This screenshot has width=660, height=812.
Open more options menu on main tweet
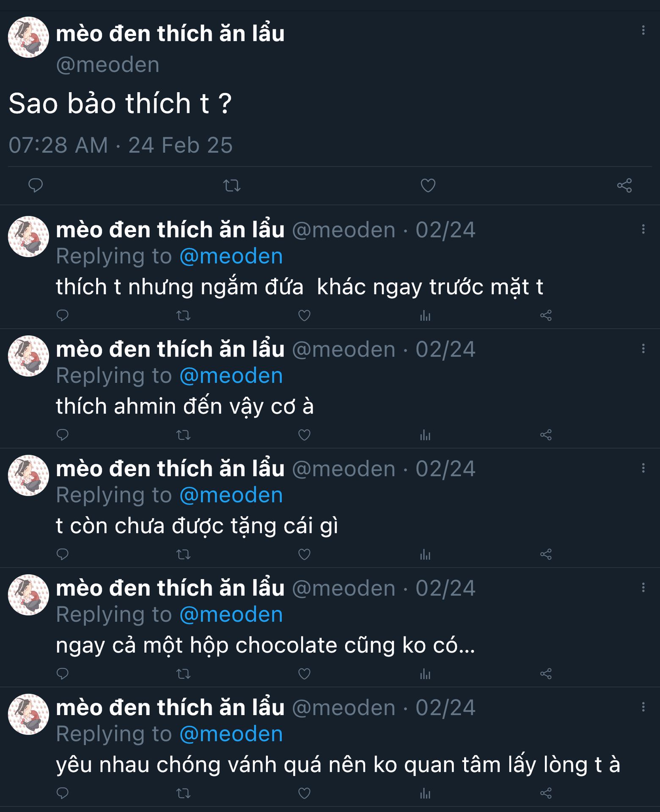pyautogui.click(x=643, y=30)
